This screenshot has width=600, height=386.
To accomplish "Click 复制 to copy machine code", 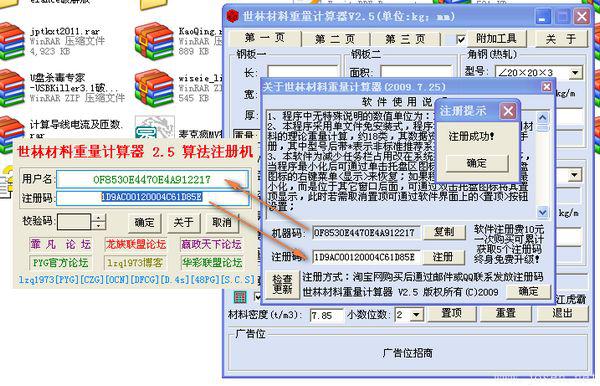I will click(x=444, y=232).
